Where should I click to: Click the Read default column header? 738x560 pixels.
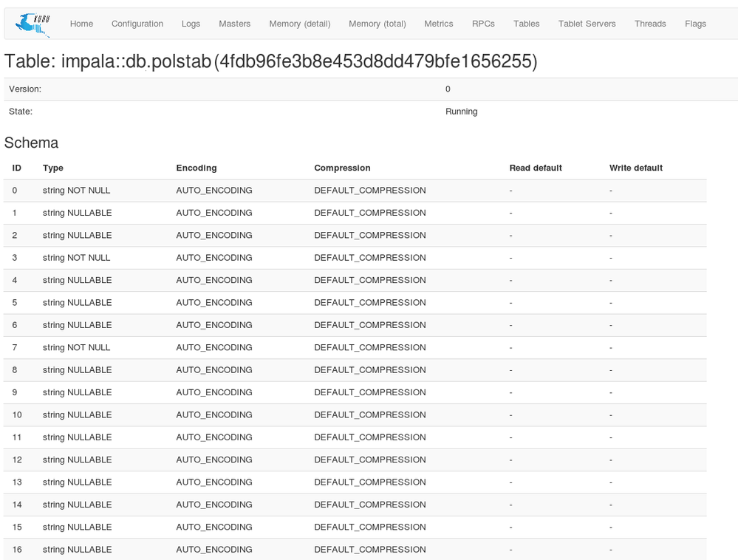(536, 168)
